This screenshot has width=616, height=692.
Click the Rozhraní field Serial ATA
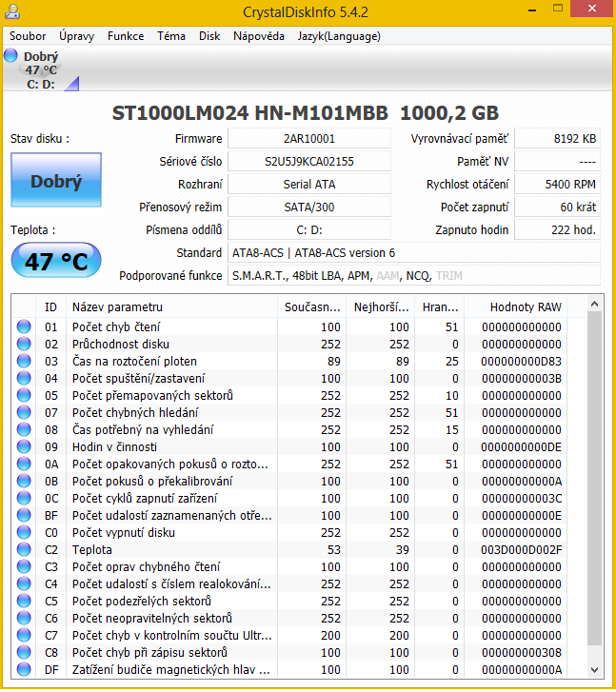[309, 185]
